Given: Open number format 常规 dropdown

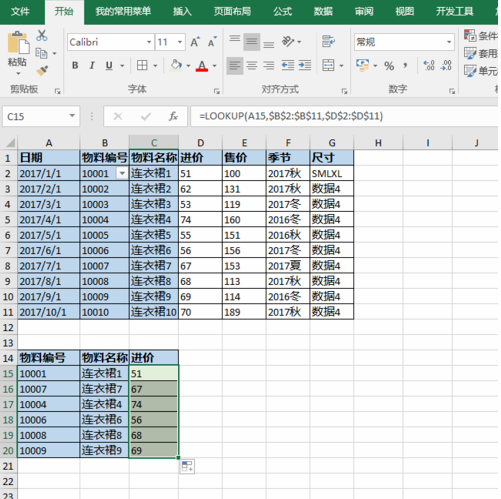Looking at the screenshot, I should click(x=449, y=42).
